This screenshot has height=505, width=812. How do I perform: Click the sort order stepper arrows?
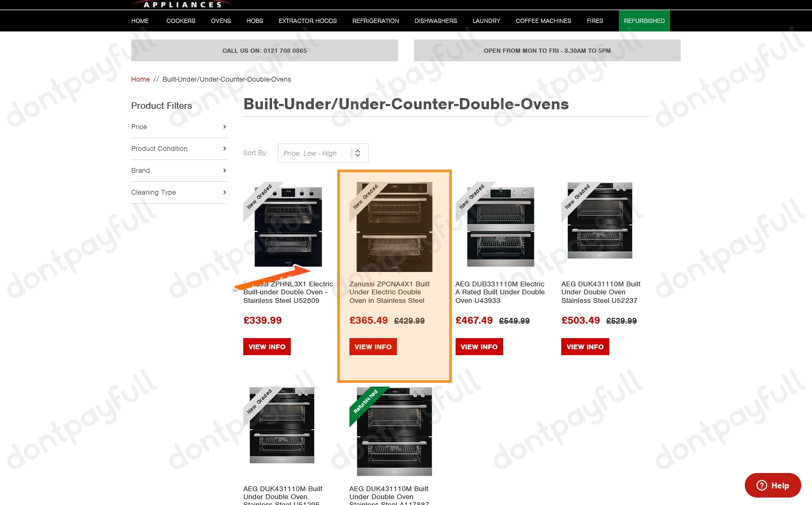[x=357, y=153]
